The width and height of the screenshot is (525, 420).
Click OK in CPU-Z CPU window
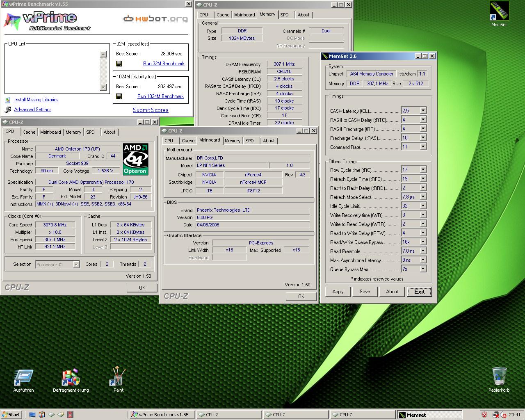(x=142, y=288)
